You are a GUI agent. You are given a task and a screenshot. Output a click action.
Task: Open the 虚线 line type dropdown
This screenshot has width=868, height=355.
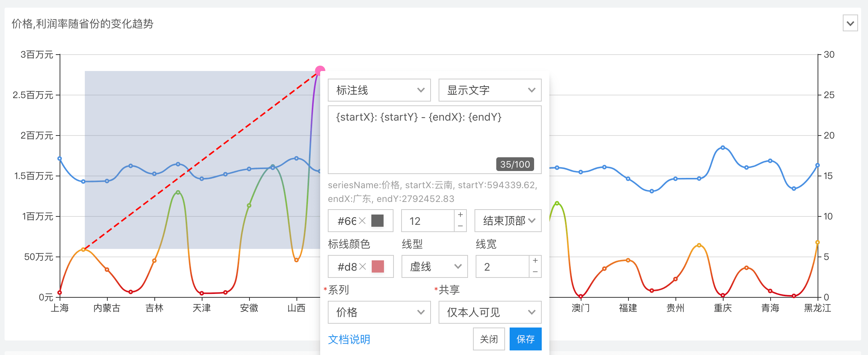434,266
